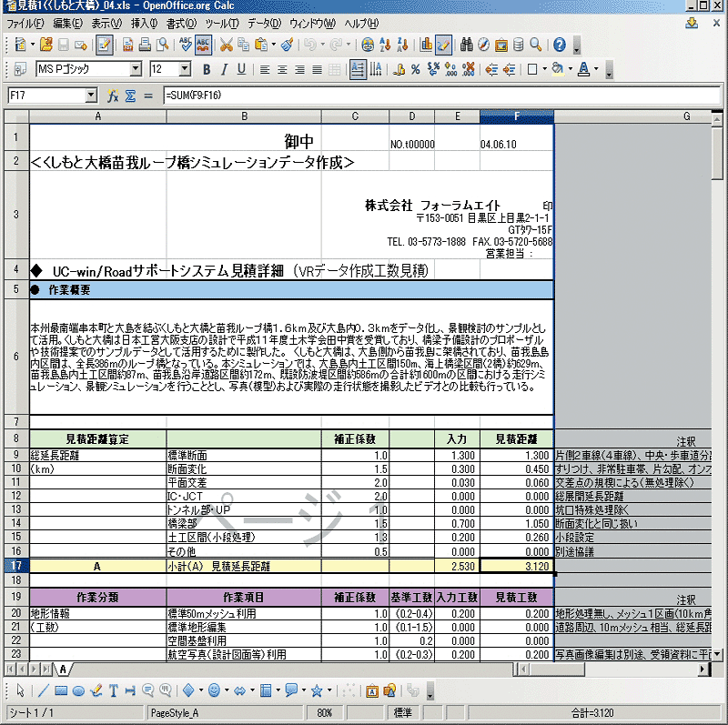Click the Font Color A icon
The height and width of the screenshot is (725, 728).
coord(583,70)
